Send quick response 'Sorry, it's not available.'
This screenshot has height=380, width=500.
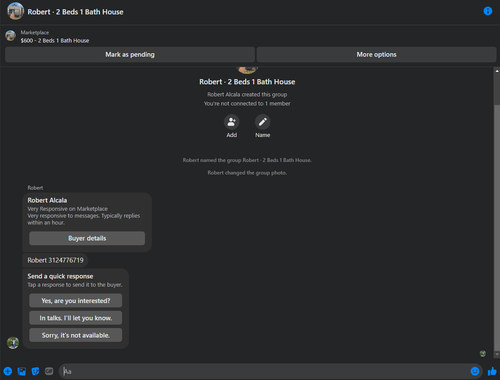76,335
